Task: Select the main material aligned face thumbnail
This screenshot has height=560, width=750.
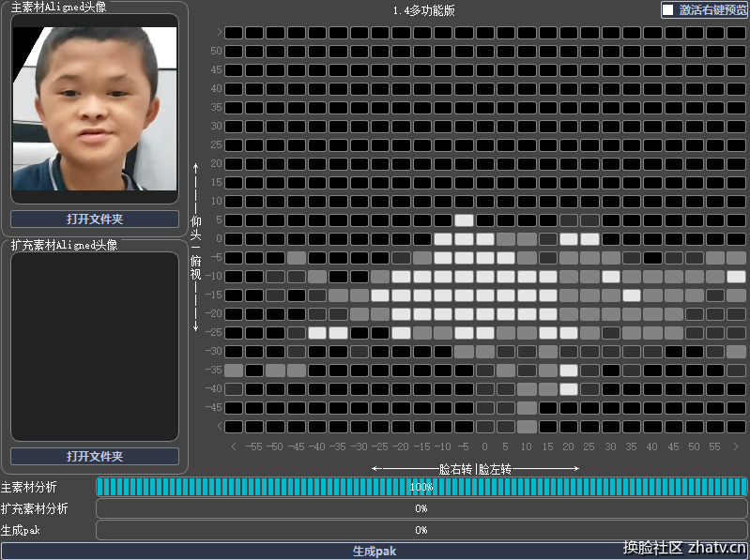Action: tap(95, 109)
